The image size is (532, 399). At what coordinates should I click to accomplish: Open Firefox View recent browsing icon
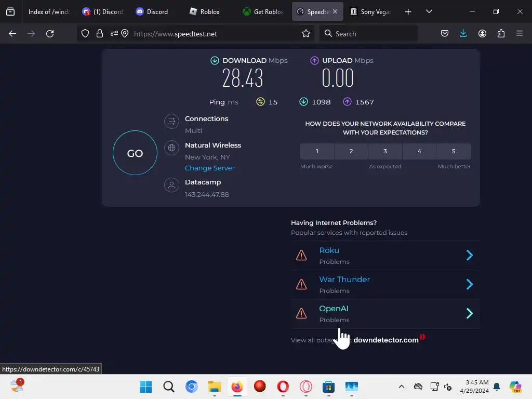point(10,12)
